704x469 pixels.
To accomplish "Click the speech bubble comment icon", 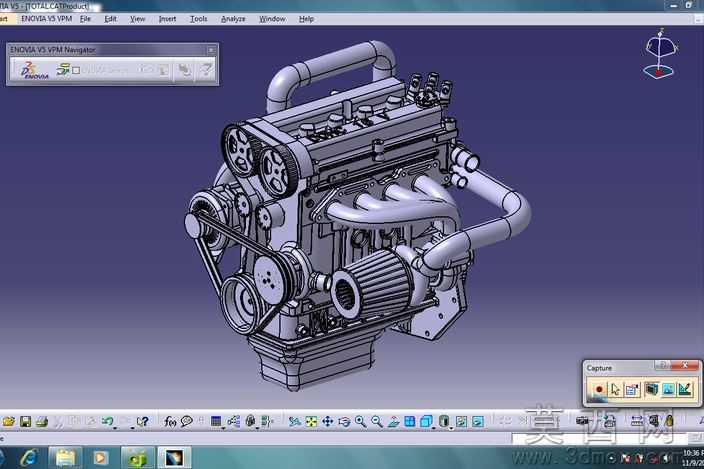I will [x=186, y=421].
